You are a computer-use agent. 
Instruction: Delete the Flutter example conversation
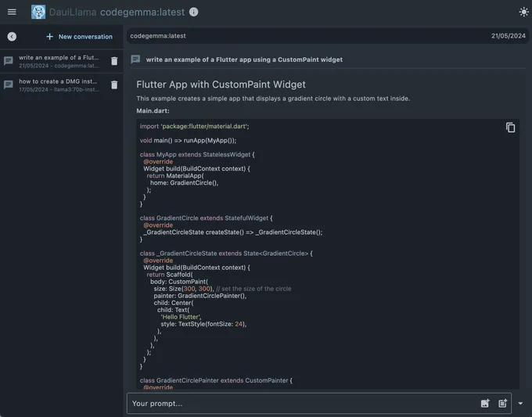[x=114, y=61]
